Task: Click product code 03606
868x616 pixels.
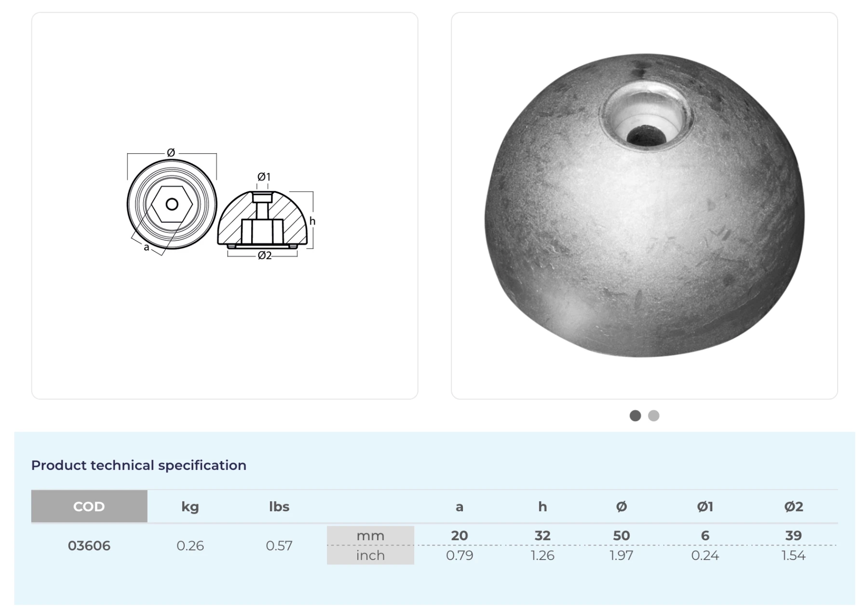Action: pyautogui.click(x=89, y=546)
